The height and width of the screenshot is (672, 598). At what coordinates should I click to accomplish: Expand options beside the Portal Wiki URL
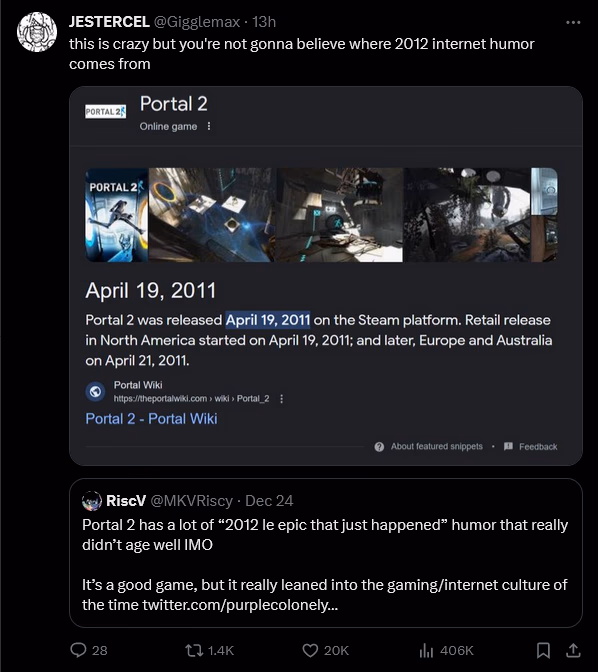(x=281, y=399)
